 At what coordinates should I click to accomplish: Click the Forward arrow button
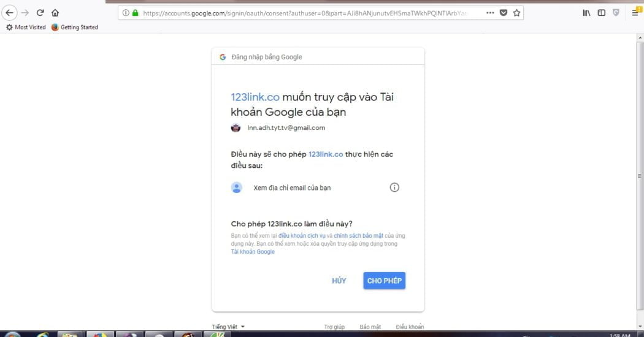coord(25,13)
